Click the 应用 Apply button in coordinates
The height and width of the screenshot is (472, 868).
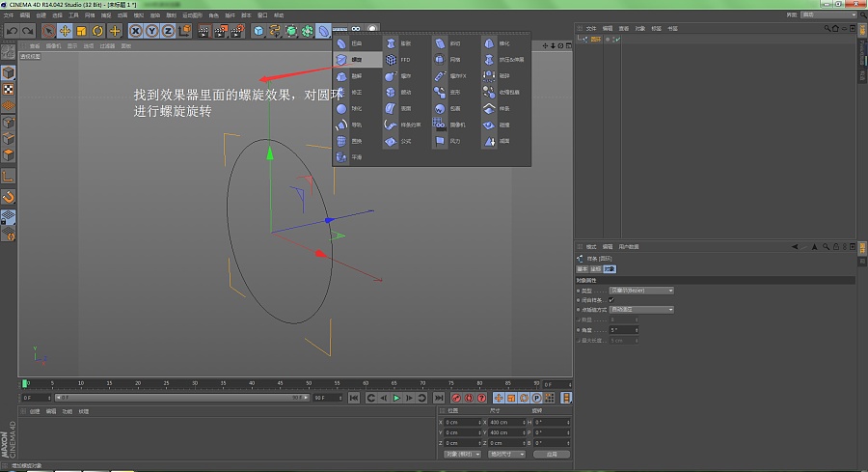tap(552, 455)
